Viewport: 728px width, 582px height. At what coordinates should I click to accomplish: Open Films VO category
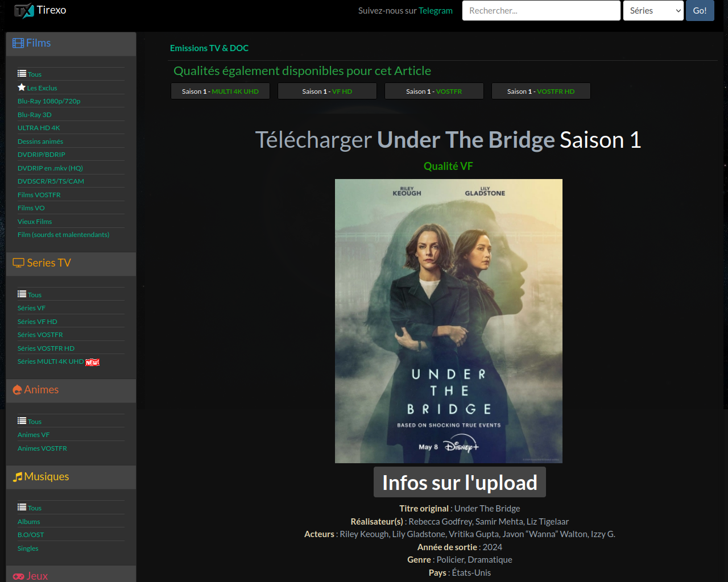tap(31, 208)
